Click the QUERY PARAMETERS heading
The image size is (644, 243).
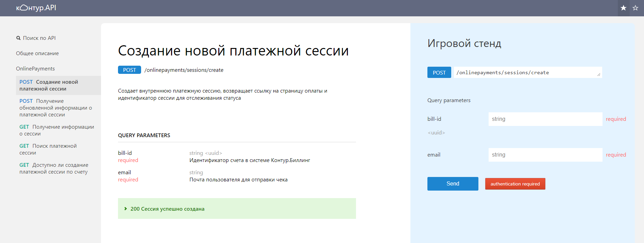pyautogui.click(x=144, y=135)
